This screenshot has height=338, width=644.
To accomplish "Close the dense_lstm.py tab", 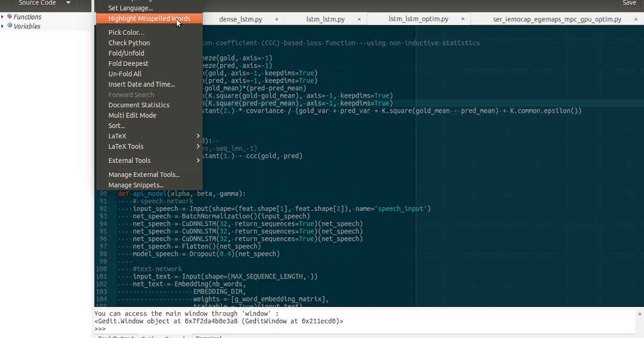I will tap(277, 19).
